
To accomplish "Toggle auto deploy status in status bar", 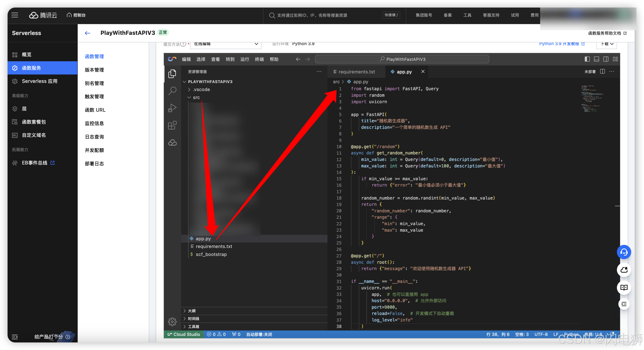I will click(259, 334).
